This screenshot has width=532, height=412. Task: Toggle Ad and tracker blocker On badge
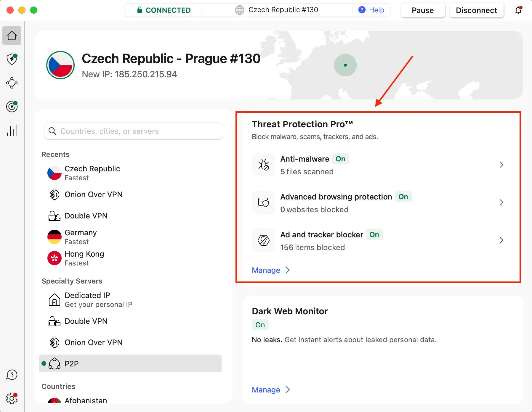[x=374, y=235]
